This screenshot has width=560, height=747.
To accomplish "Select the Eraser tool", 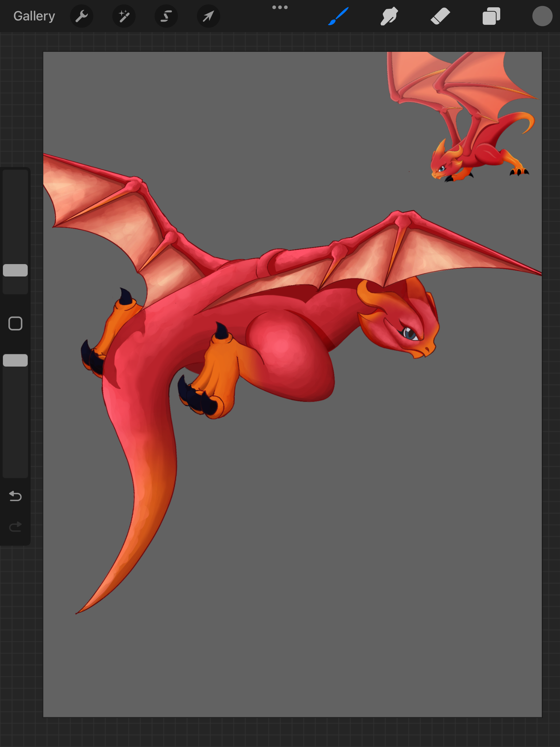I will pos(440,16).
